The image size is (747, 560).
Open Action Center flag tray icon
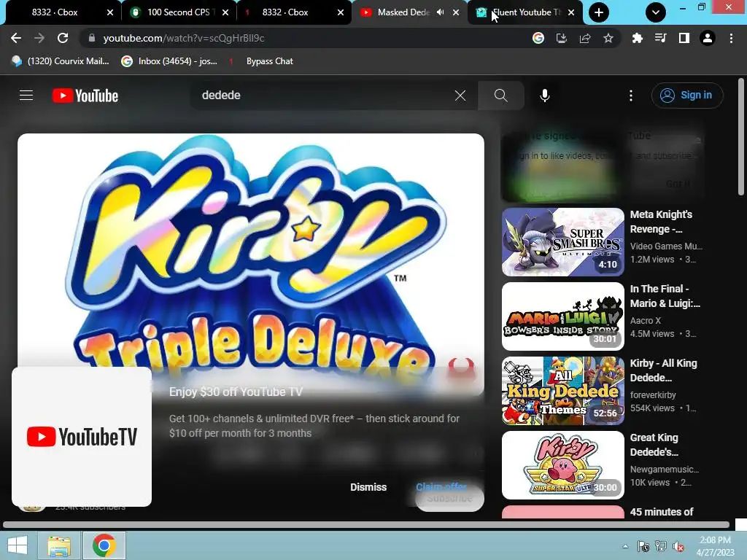coord(643,546)
